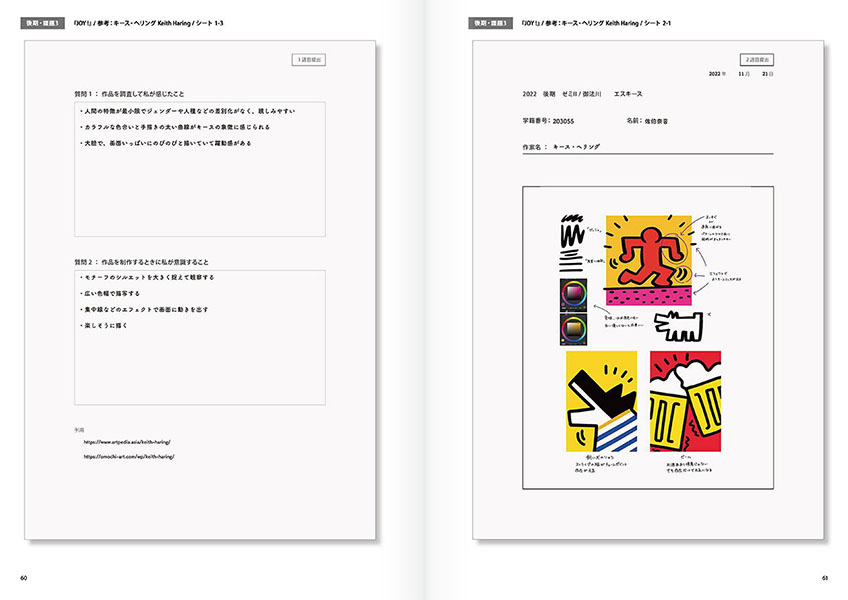This screenshot has height=600, width=848.
Task: Click inside the 質問1 answer box
Action: [200, 169]
